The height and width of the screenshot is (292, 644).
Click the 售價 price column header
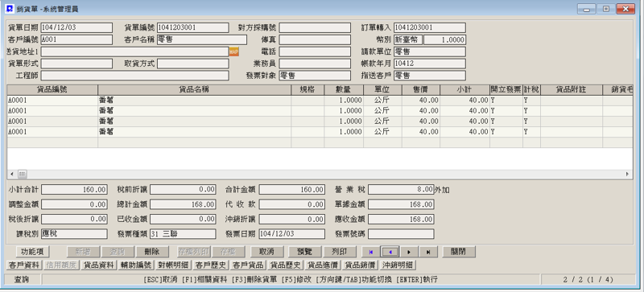(x=420, y=90)
